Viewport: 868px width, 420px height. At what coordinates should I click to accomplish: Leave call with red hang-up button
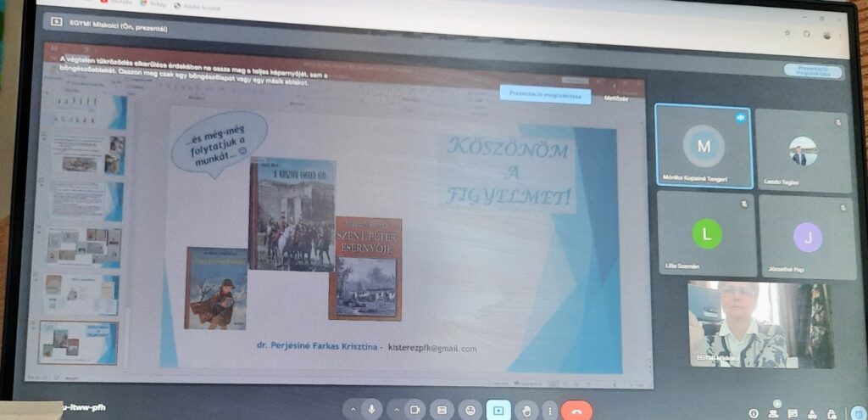[576, 411]
